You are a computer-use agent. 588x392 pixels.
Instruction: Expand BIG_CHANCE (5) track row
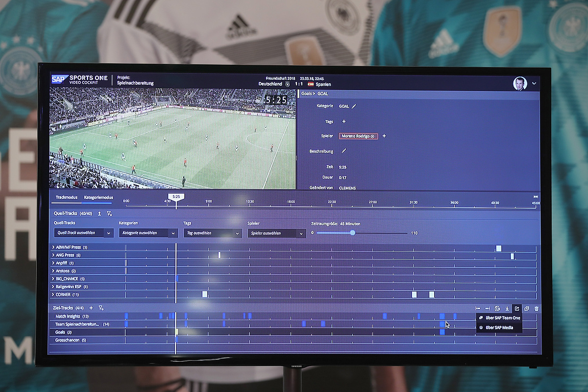[53, 279]
